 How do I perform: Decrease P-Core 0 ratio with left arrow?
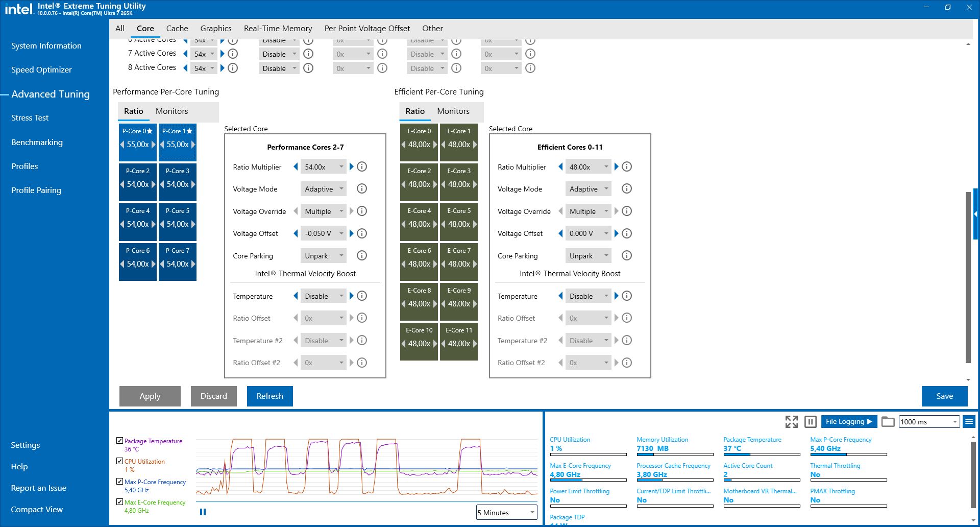pos(122,145)
